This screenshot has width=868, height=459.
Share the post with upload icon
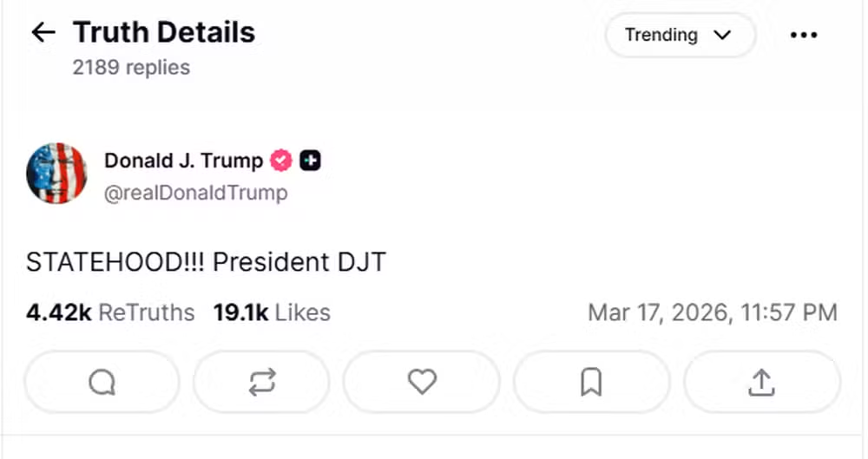[761, 382]
